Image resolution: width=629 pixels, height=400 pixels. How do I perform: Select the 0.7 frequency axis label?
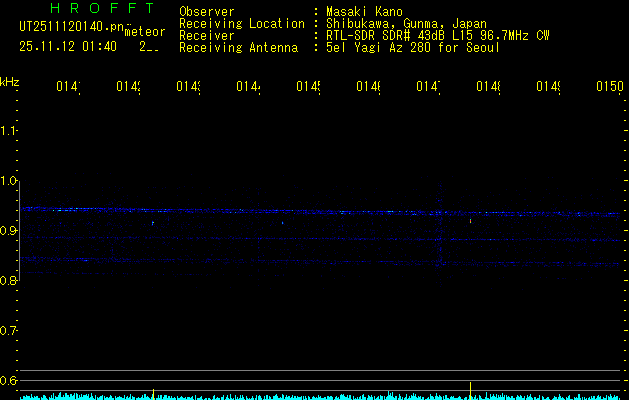(9, 331)
